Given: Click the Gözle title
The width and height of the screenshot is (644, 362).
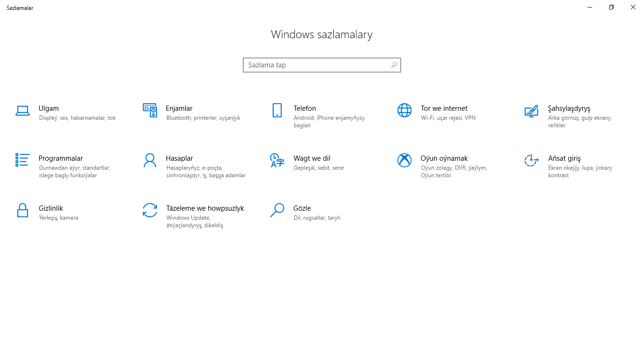Looking at the screenshot, I should coord(302,208).
